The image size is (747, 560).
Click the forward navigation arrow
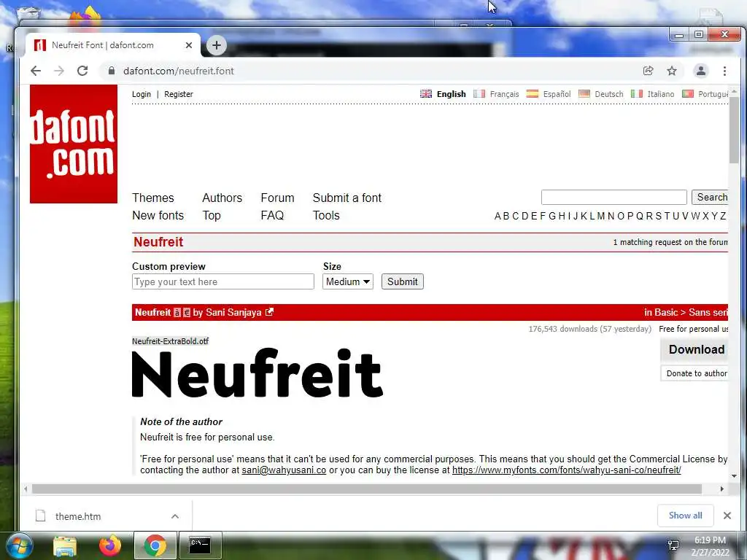[x=59, y=71]
